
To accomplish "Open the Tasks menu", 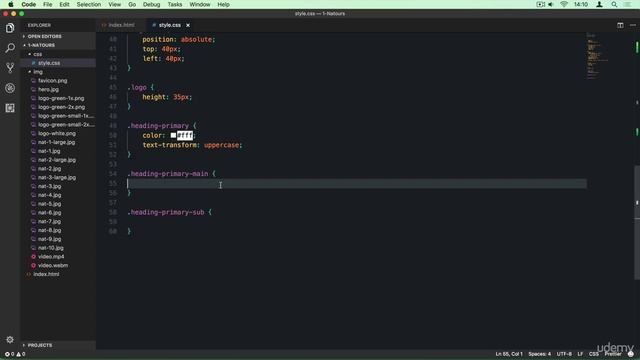I will pos(175,4).
